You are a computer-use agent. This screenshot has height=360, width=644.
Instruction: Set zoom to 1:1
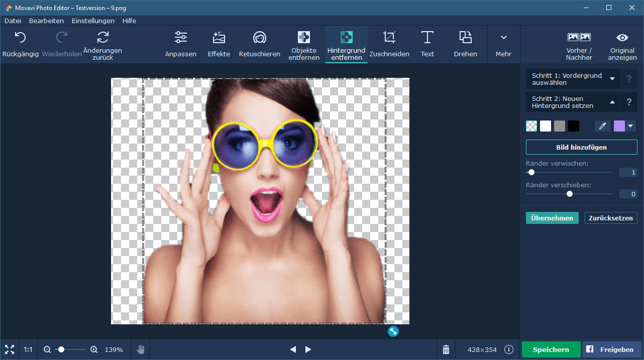[28, 349]
